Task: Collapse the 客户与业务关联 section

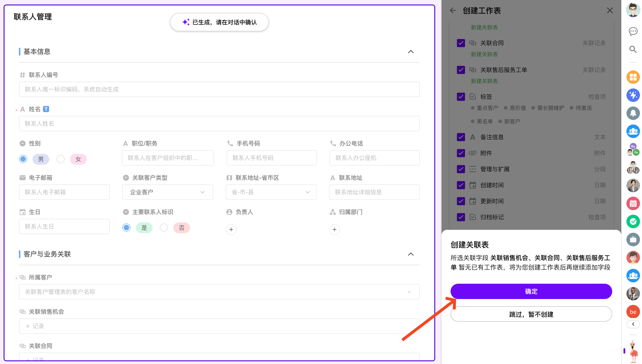Action: [x=411, y=254]
